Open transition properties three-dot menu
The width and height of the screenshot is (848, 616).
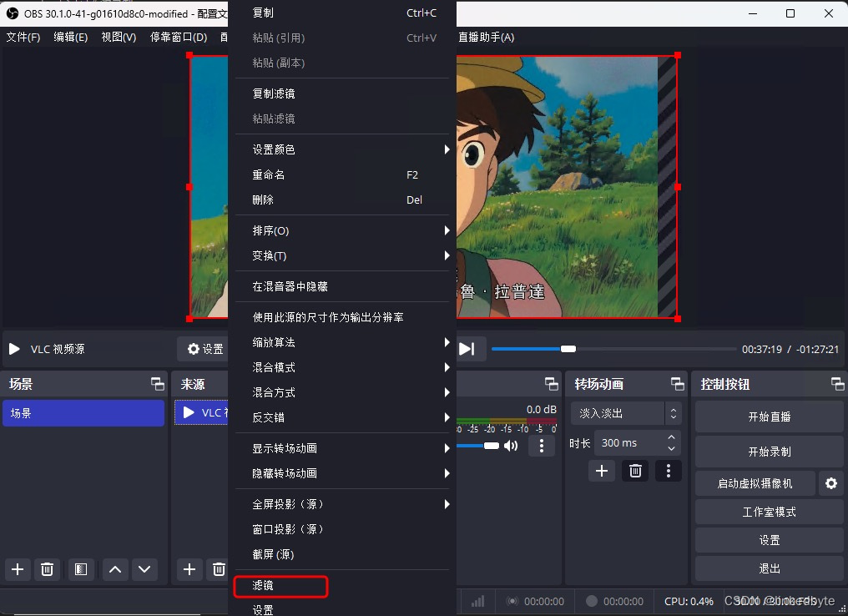tap(669, 471)
